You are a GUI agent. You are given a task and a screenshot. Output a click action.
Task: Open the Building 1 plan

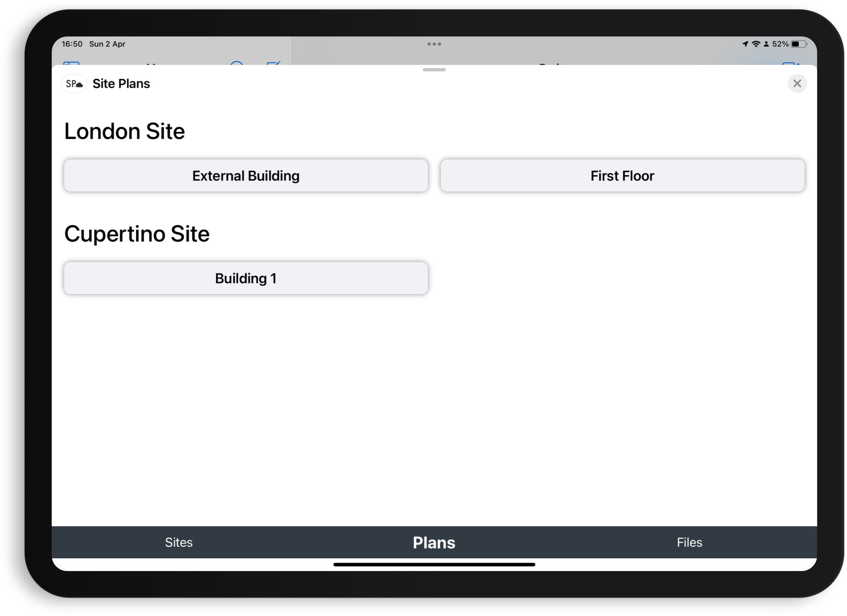[246, 278]
